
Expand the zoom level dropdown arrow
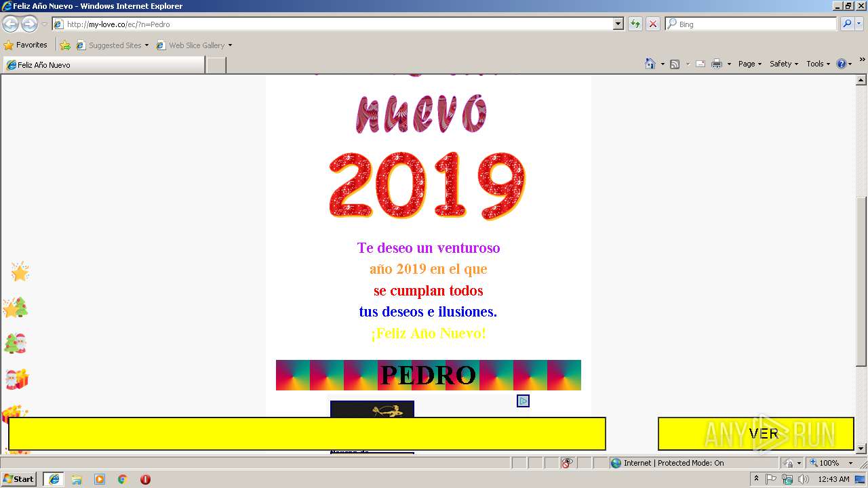pos(850,463)
